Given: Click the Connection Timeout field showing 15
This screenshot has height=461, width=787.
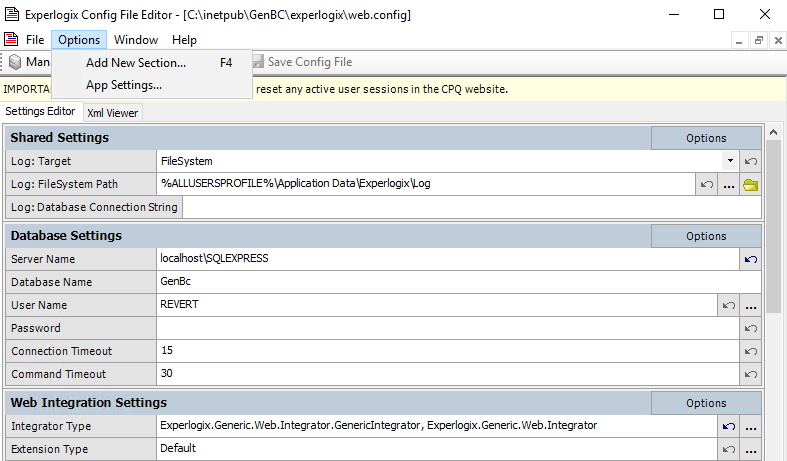Looking at the screenshot, I should click(x=448, y=351).
